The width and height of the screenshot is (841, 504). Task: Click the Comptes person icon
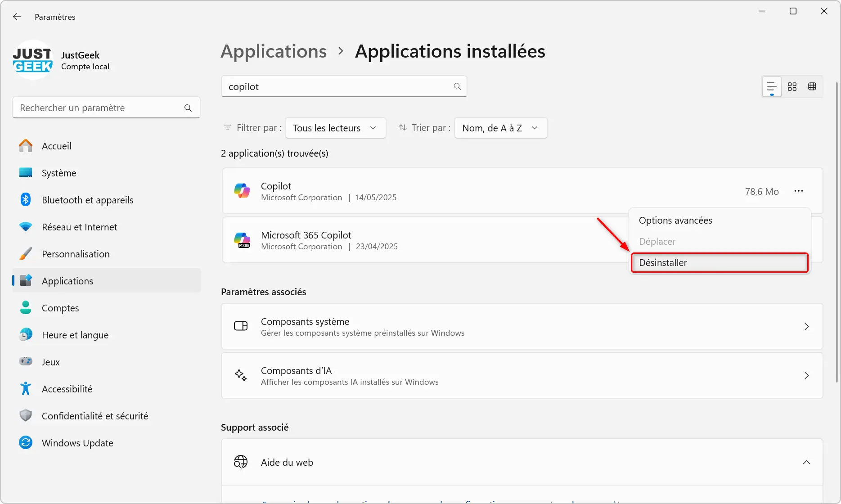(26, 308)
